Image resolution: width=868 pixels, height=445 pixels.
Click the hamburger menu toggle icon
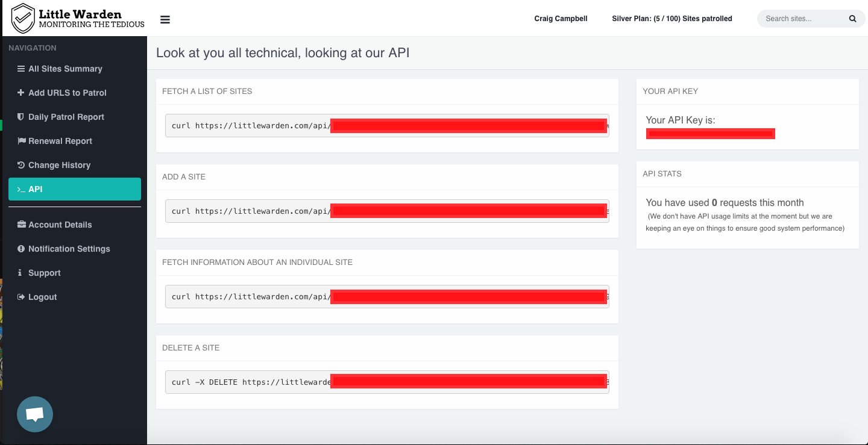tap(165, 19)
